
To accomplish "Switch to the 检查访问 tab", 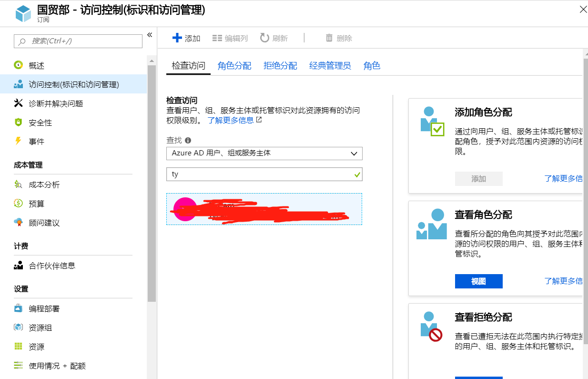I will click(188, 66).
